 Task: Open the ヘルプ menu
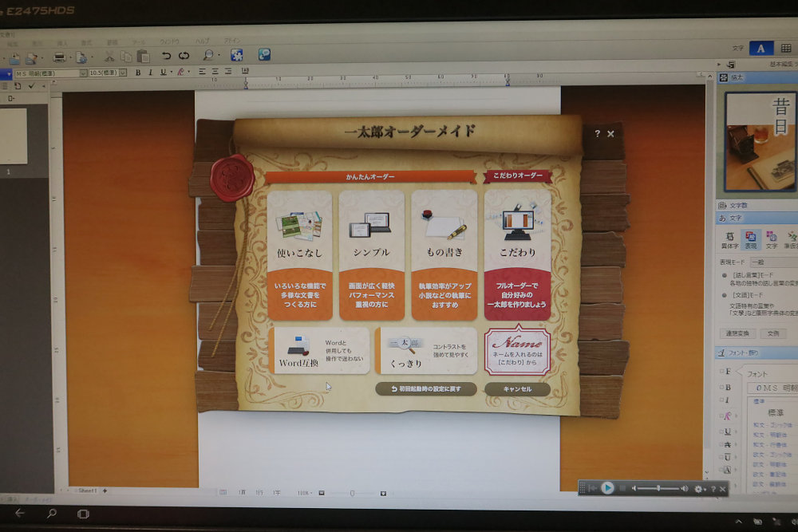tap(203, 41)
